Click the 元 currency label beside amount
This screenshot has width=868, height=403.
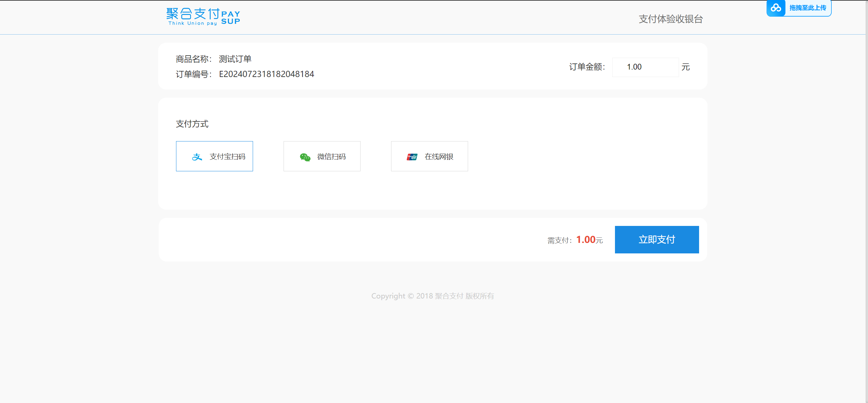point(686,67)
